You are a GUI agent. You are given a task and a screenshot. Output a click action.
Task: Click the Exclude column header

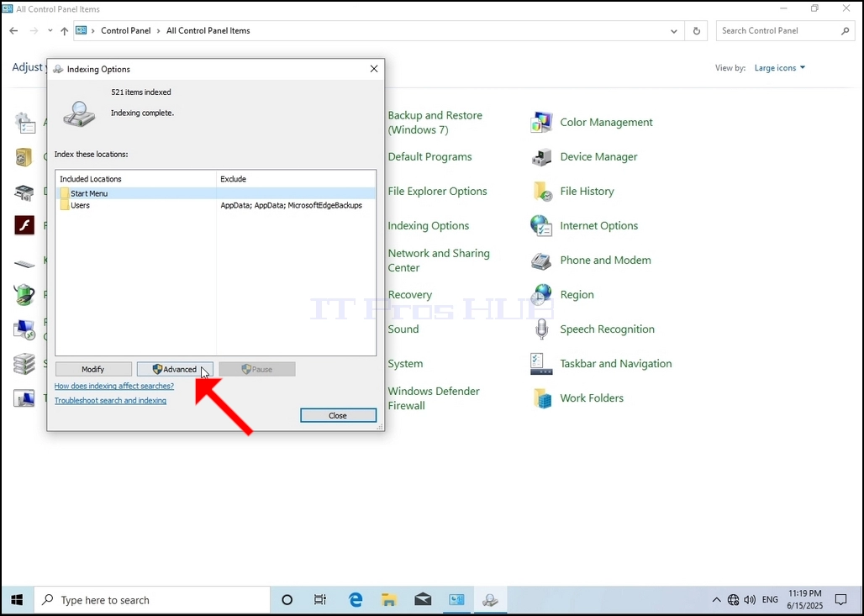tap(296, 179)
